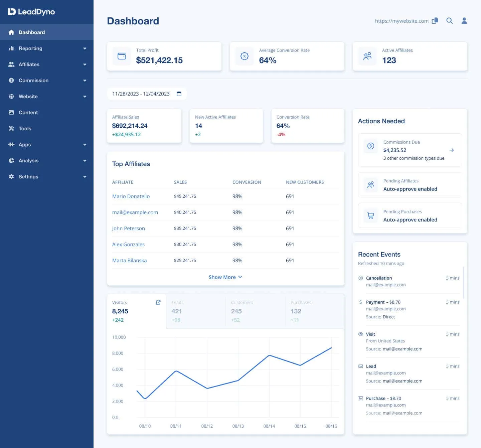
Task: Click the Recent Events scrollbar
Action: 463,283
